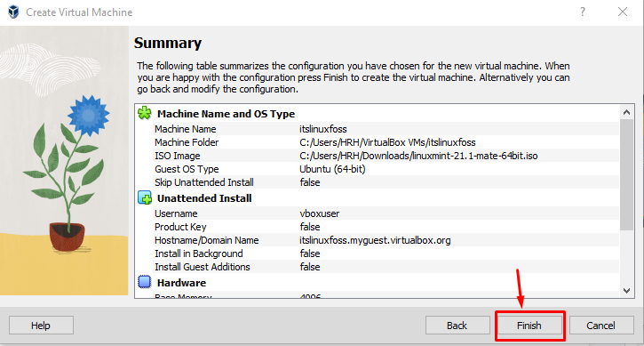The width and height of the screenshot is (644, 346).
Task: Click the false value for Install in Background
Action: tap(310, 253)
